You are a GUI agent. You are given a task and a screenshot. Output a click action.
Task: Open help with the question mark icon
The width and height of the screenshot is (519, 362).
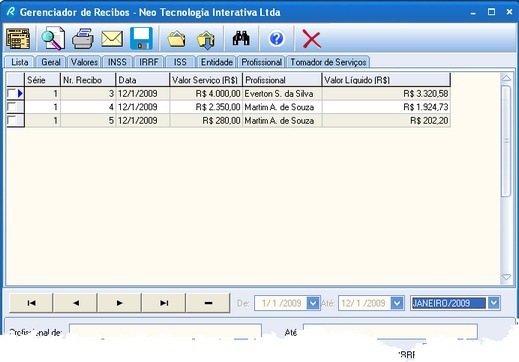[276, 39]
